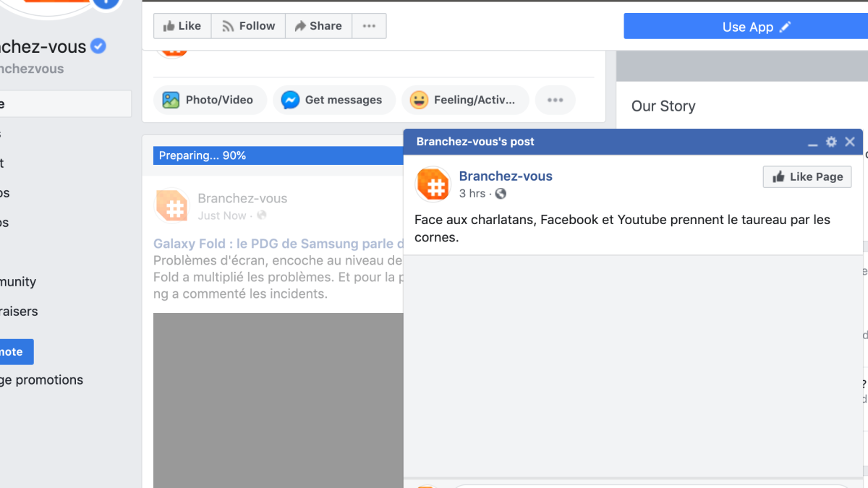Click the Messenger icon in Get messages

pyautogui.click(x=291, y=100)
